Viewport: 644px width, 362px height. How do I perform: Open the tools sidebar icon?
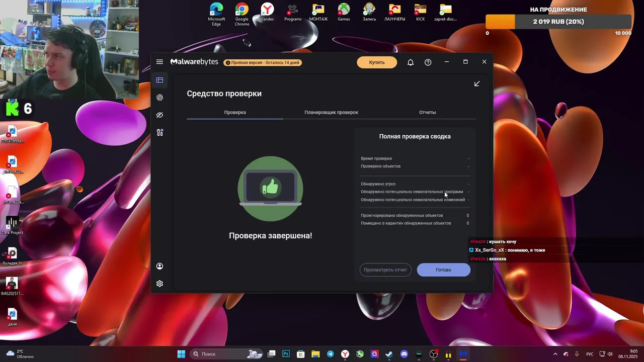coord(159,133)
